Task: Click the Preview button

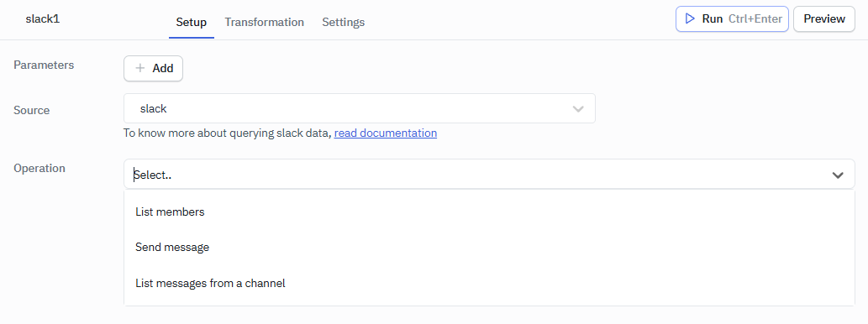Action: tap(824, 18)
